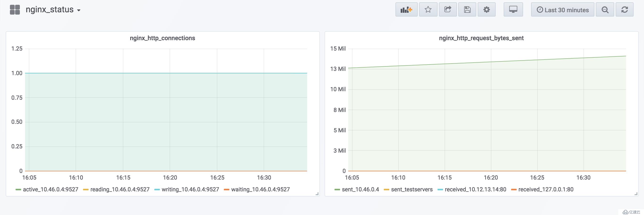Click resize handle of bytes_sent panel

pyautogui.click(x=636, y=194)
